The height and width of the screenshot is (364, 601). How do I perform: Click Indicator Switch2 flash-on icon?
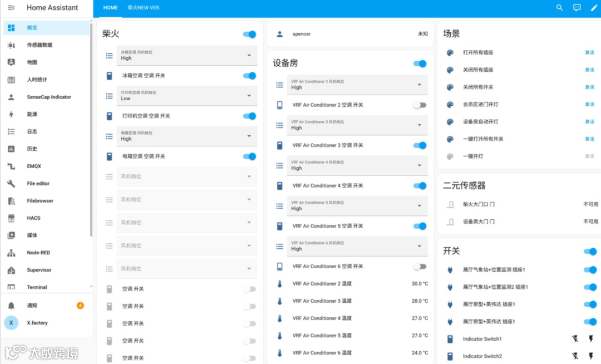click(x=591, y=356)
